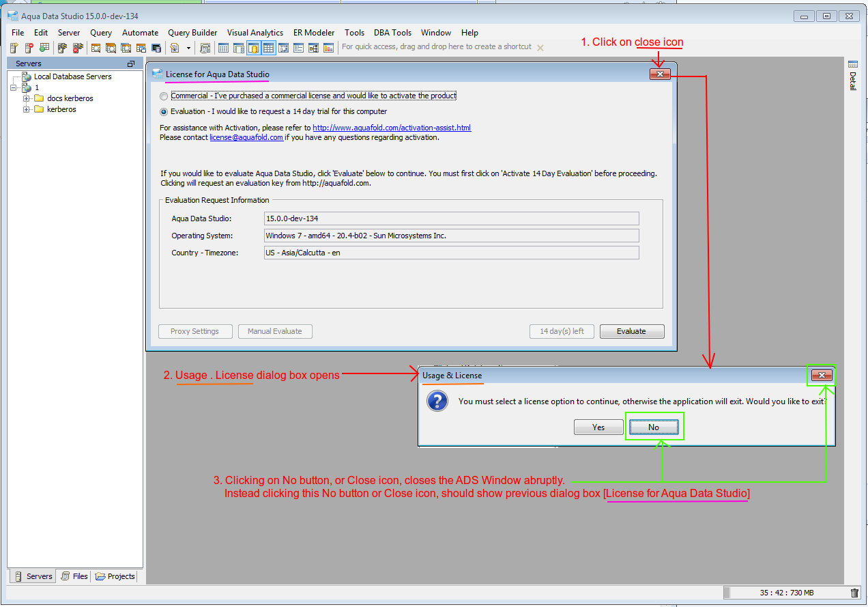Viewport: 868px width, 607px height.
Task: Open the Detail side panel tab
Action: click(x=852, y=76)
